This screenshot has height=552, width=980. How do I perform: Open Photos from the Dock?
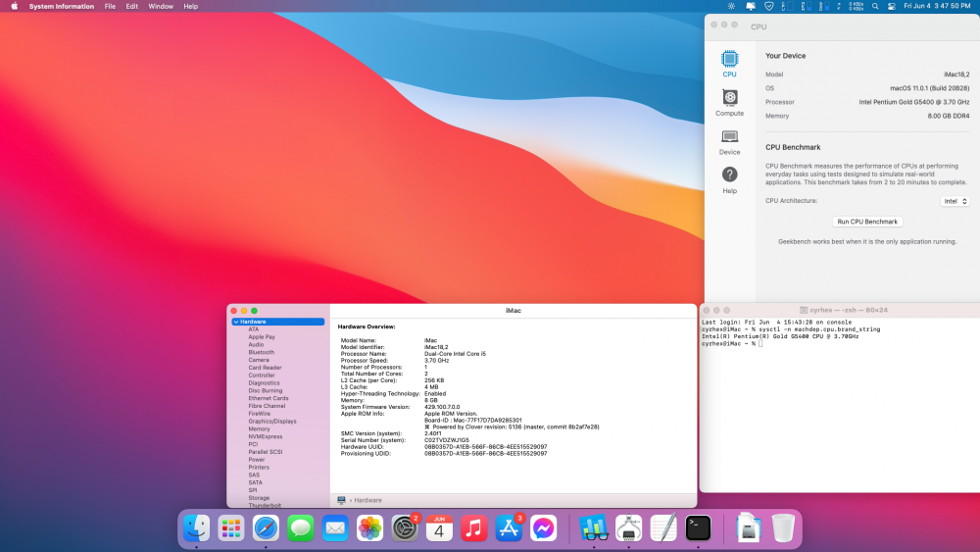[x=370, y=528]
